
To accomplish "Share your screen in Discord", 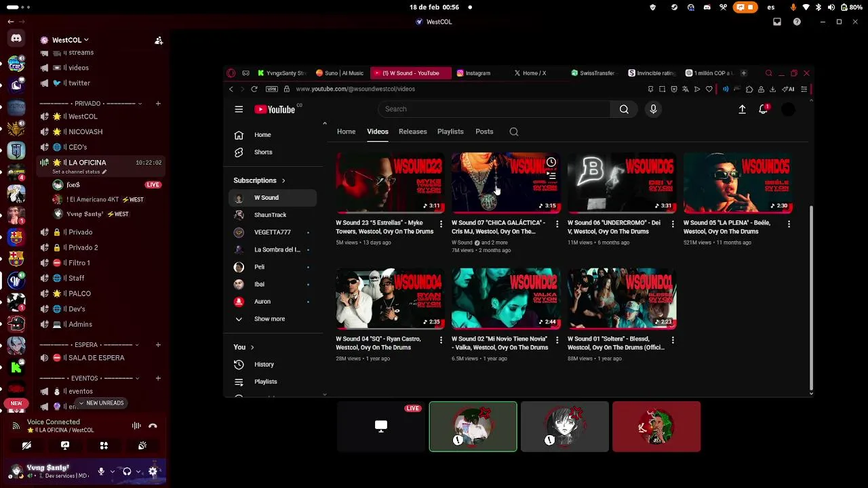I will point(65,445).
